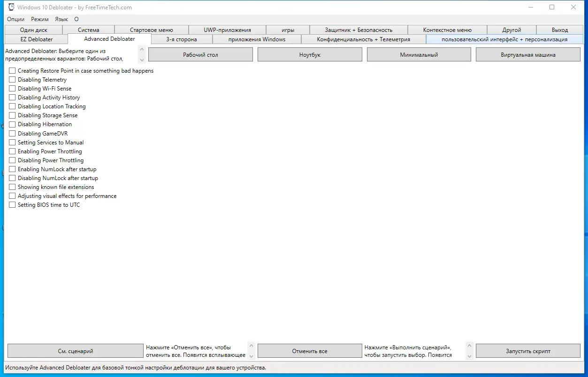Check Disabling Storage Sense option

tap(12, 115)
